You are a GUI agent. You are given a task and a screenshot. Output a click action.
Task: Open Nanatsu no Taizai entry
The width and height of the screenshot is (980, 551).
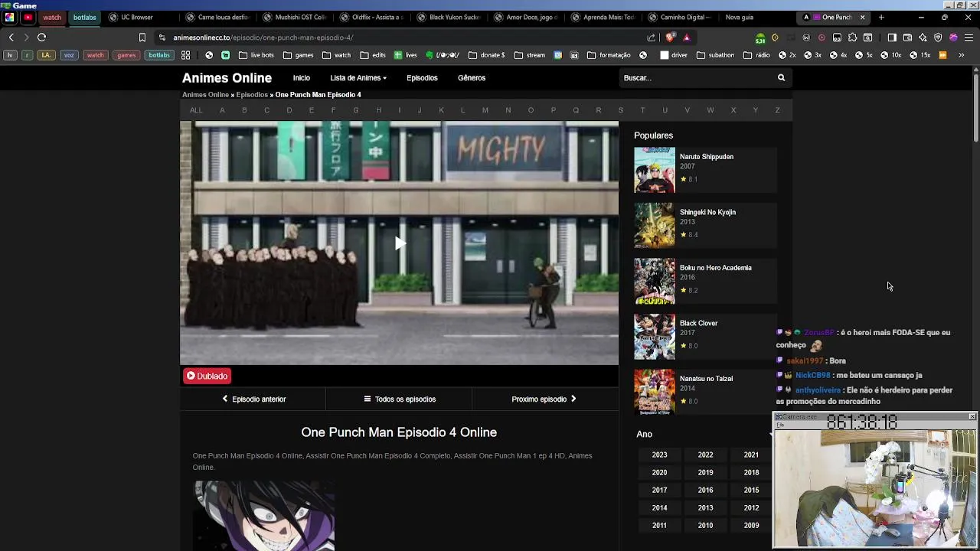point(705,392)
